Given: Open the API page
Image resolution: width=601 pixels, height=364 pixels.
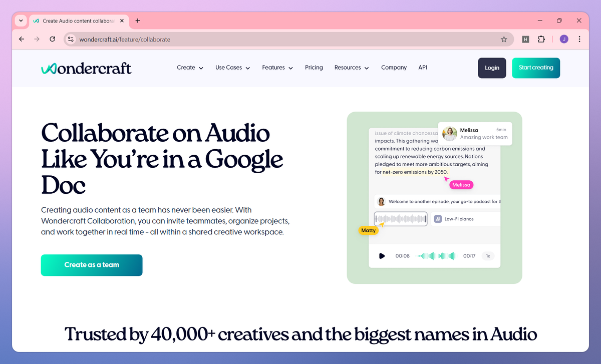Looking at the screenshot, I should (423, 68).
